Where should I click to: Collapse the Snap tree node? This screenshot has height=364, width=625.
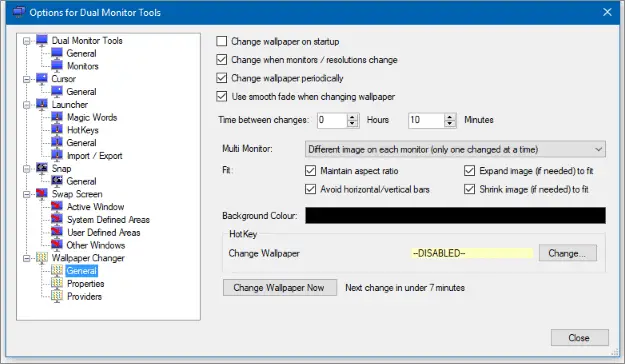point(27,169)
